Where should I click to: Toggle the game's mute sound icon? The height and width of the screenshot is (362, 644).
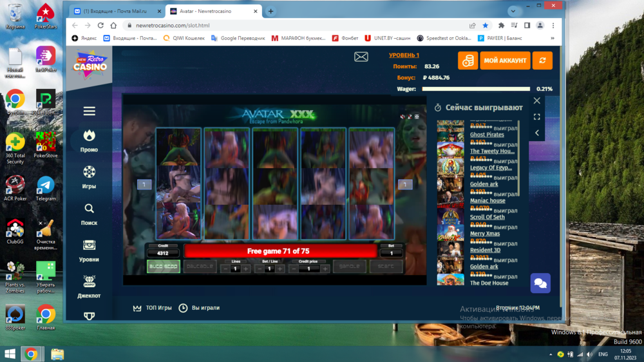coord(402,117)
